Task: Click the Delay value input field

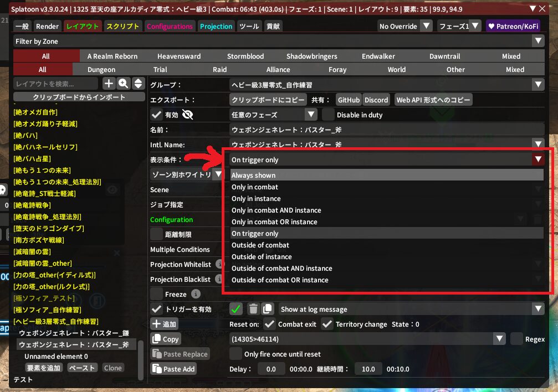Action: 271,369
